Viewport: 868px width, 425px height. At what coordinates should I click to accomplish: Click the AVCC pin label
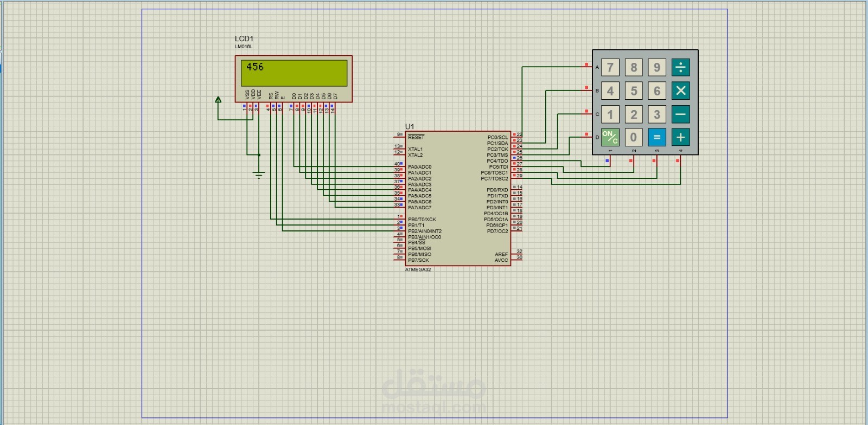pyautogui.click(x=501, y=260)
